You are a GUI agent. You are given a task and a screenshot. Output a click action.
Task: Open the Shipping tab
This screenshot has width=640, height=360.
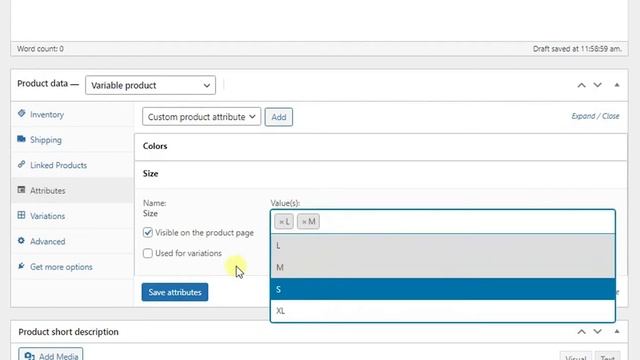tap(72, 140)
